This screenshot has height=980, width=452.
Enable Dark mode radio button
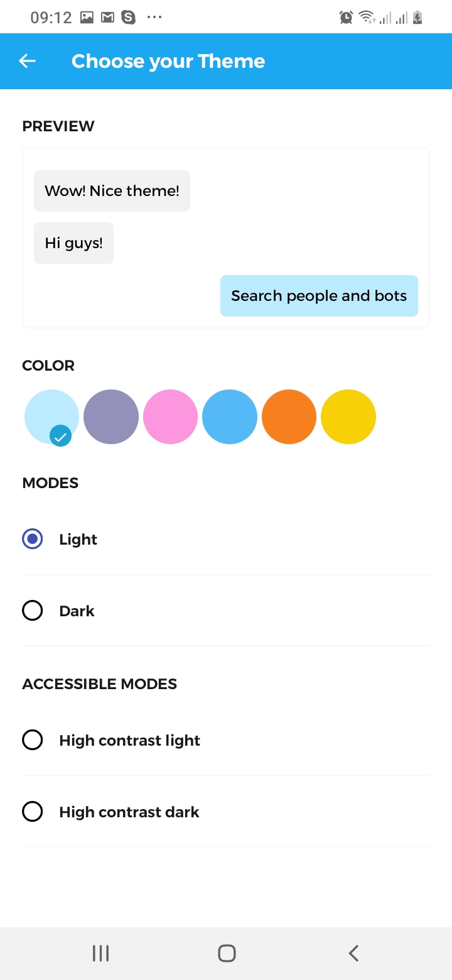33,611
